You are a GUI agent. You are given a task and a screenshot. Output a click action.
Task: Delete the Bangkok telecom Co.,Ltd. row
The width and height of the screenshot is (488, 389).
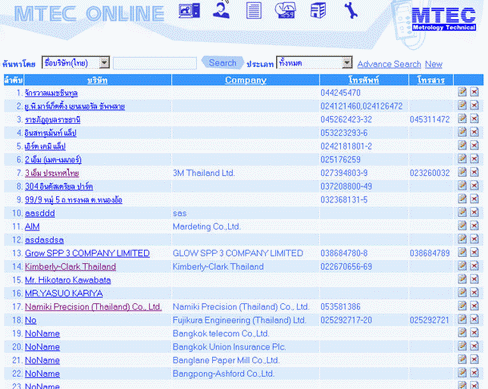click(474, 333)
